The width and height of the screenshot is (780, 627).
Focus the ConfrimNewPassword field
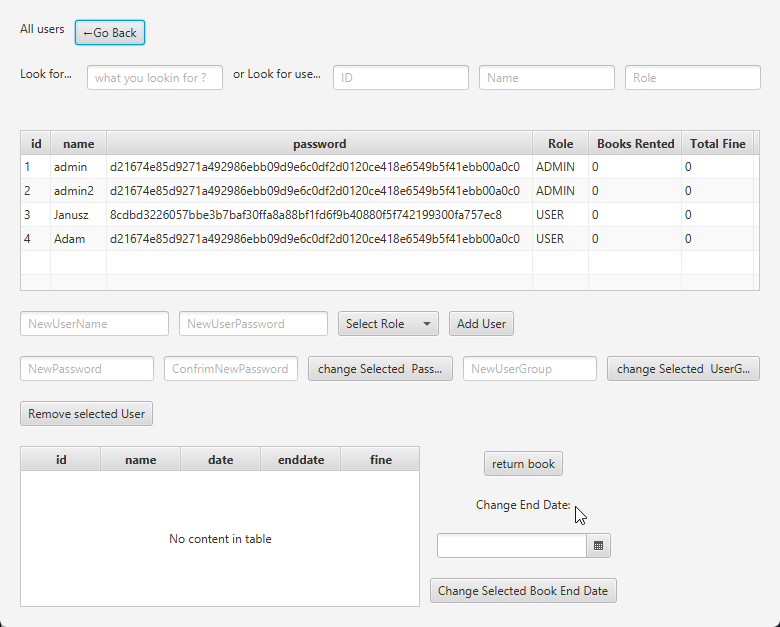(231, 369)
